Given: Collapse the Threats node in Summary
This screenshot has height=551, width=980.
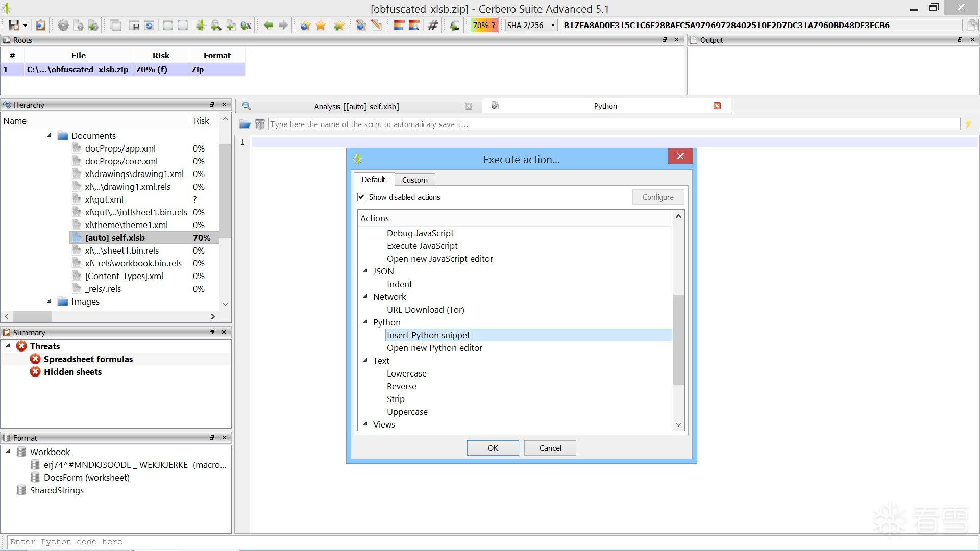Looking at the screenshot, I should point(8,346).
